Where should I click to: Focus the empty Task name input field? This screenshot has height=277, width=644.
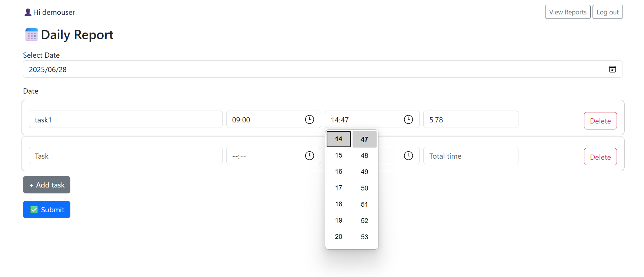click(x=126, y=156)
